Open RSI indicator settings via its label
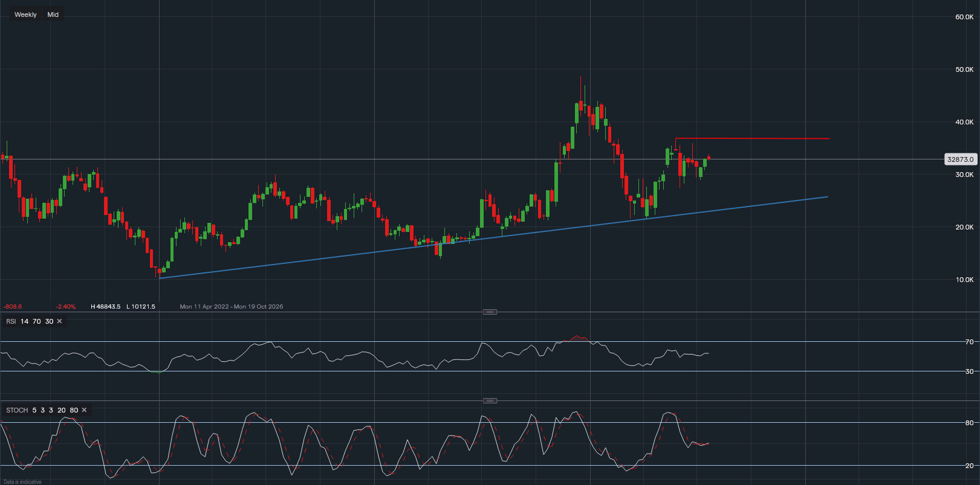The width and height of the screenshot is (980, 485). click(11, 321)
